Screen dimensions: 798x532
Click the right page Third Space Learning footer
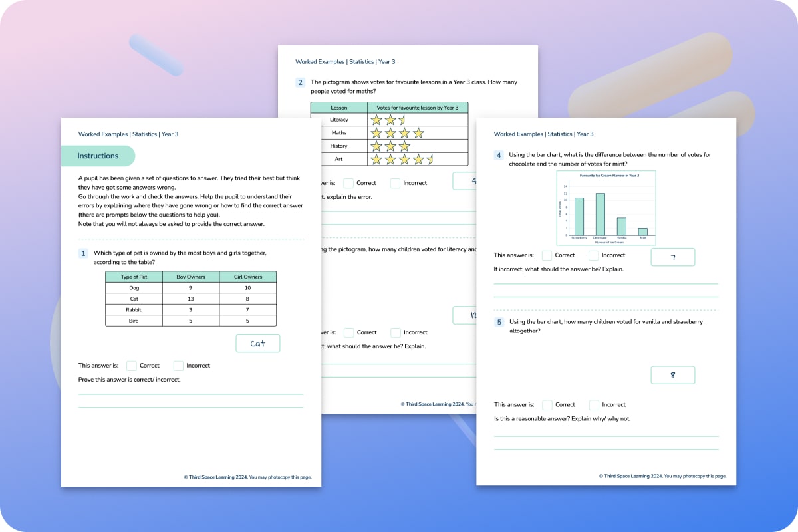662,476
